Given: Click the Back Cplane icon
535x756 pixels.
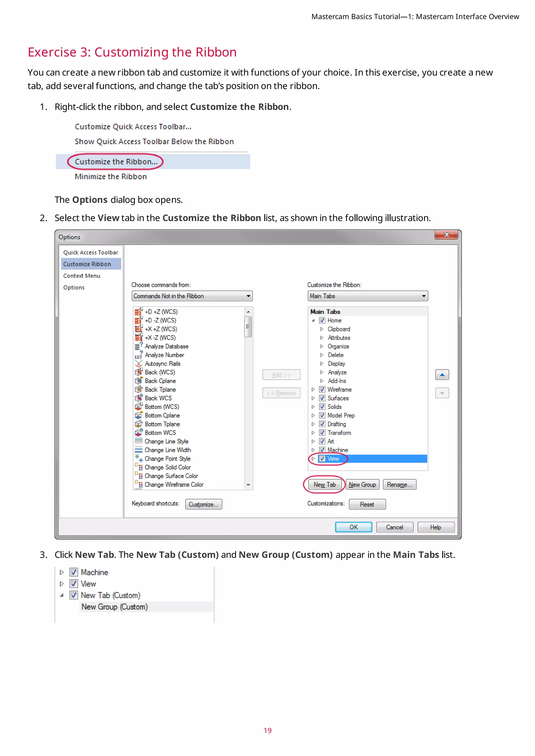Looking at the screenshot, I should [x=138, y=381].
